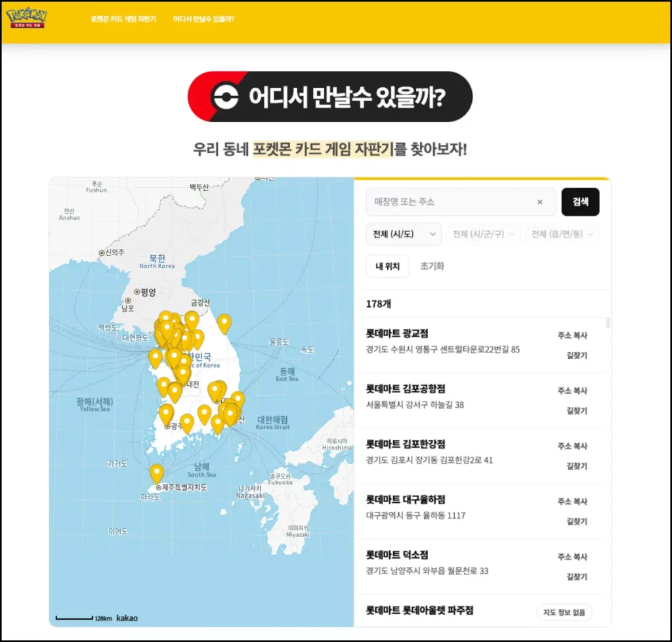The width and height of the screenshot is (672, 642).
Task: Click the 초기화 reset button
Action: [432, 266]
